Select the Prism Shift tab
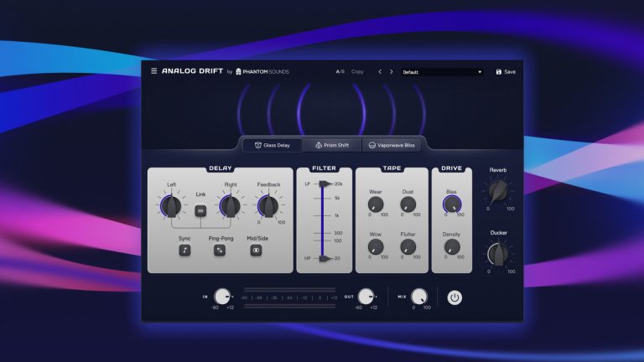The width and height of the screenshot is (644, 362). tap(332, 145)
